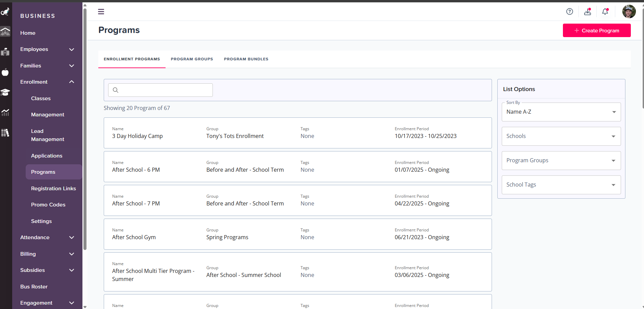Switch to the Program Bundles tab
Screen dimensions: 644x309
pyautogui.click(x=246, y=59)
